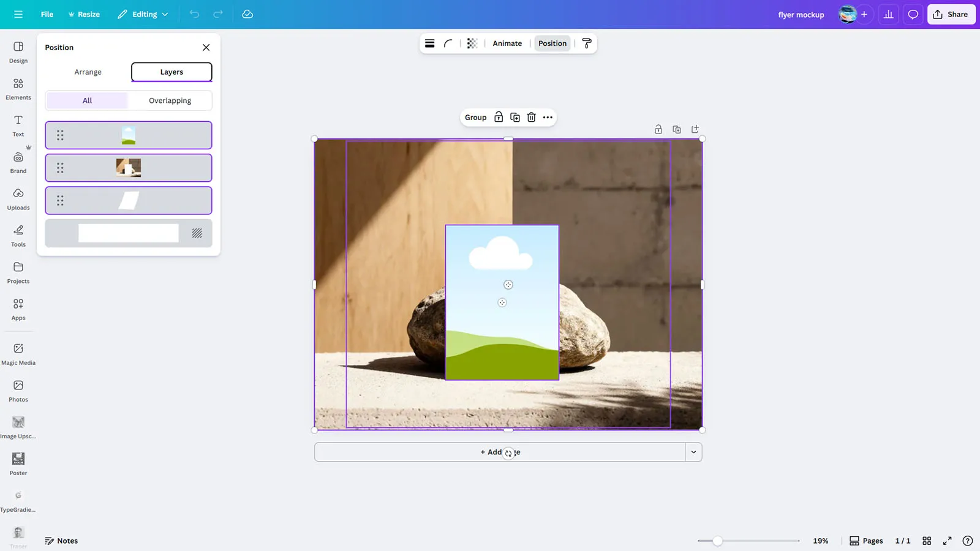Open the Brand sidebar panel

click(18, 162)
